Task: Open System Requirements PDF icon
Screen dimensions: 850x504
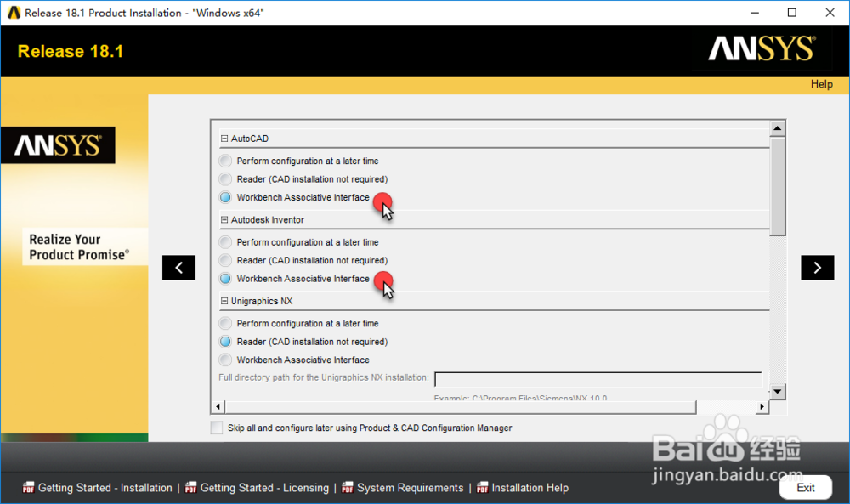Action: pyautogui.click(x=348, y=488)
